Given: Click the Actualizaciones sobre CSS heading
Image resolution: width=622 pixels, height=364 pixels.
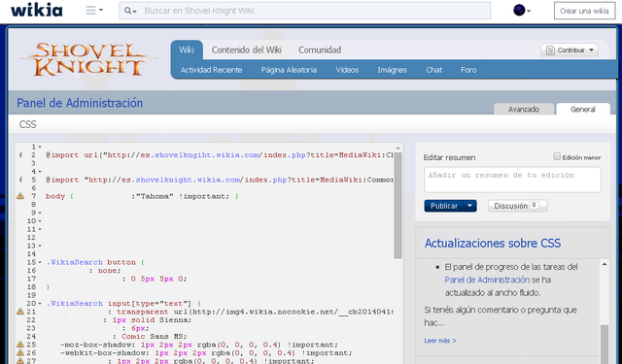Looking at the screenshot, I should (493, 243).
